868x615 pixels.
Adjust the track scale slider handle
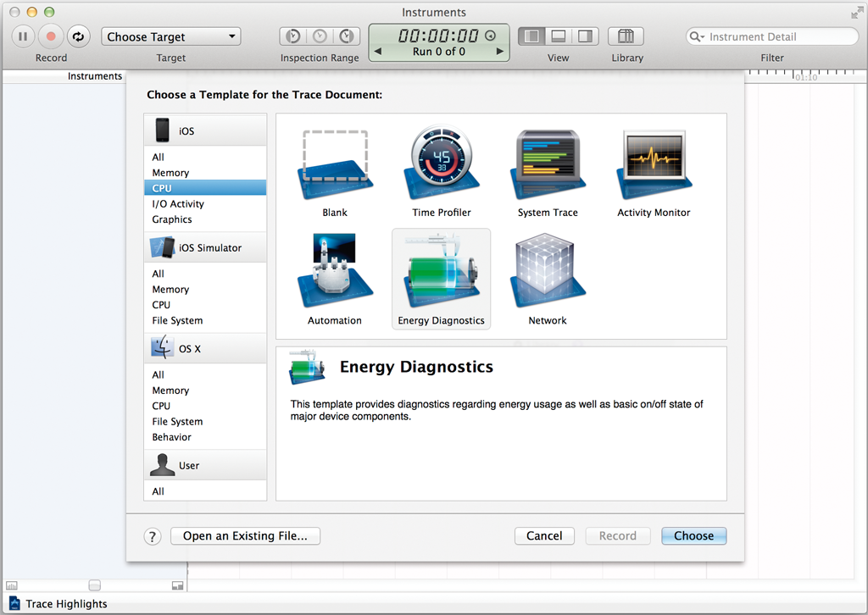(x=95, y=585)
